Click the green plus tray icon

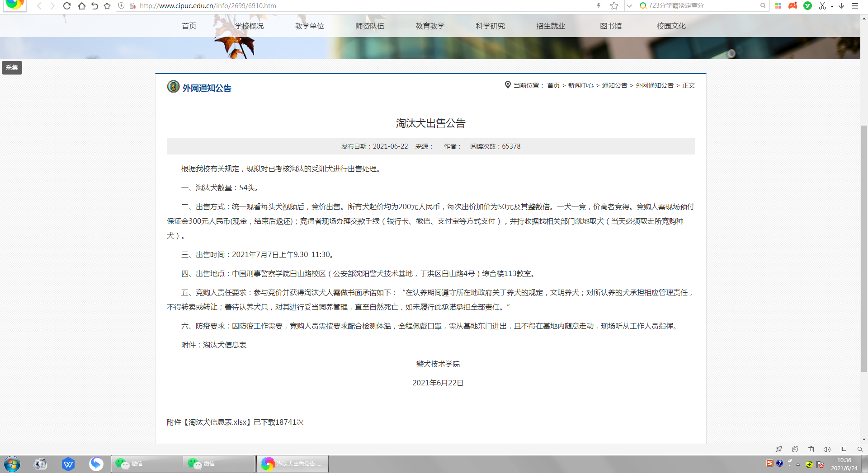(x=809, y=464)
